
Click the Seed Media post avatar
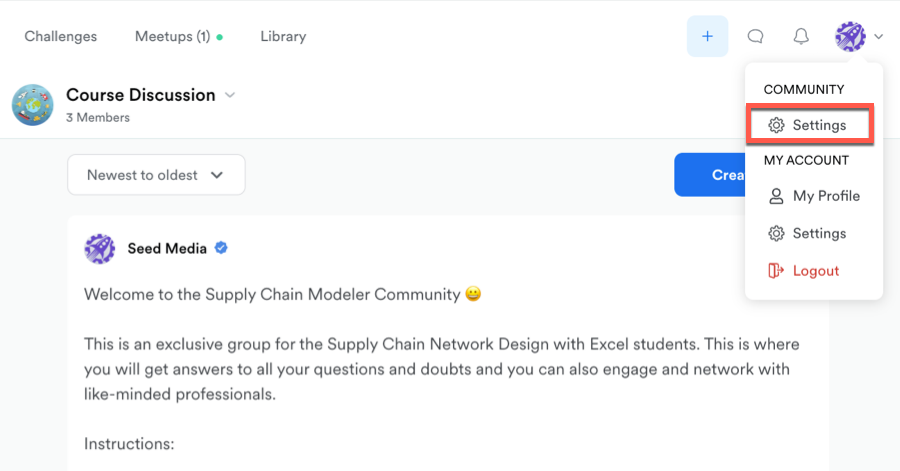click(x=100, y=248)
